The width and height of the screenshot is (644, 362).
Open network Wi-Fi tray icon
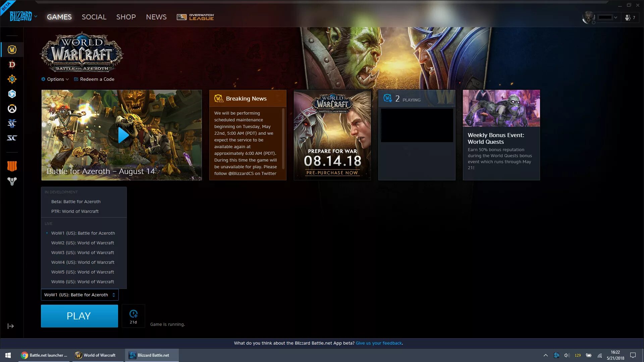600,355
